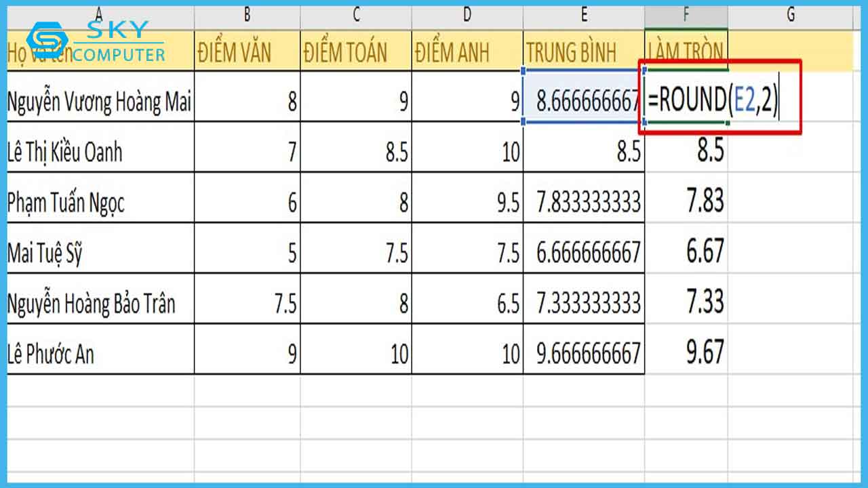Click Nguyễn Hoàng Bảo Trân's ĐIỂM ANH value 6.5
This screenshot has height=488, width=868.
[x=467, y=298]
